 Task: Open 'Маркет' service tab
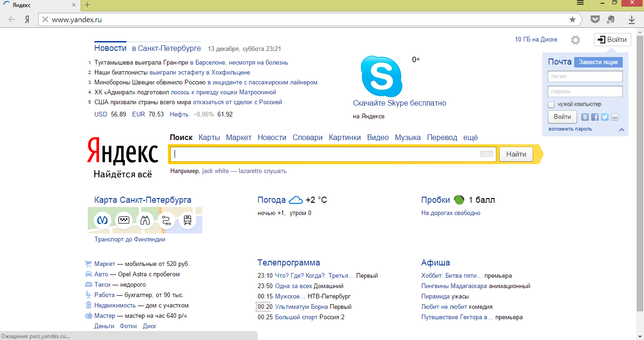[239, 138]
